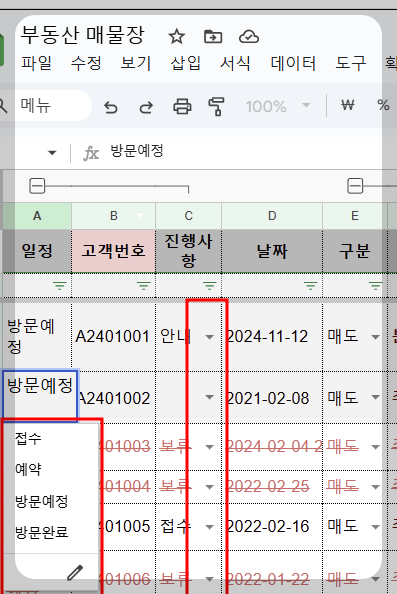Viewport: 397px width, 594px height.
Task: Open 구분 dropdown in 2021-02-08 row
Action: (375, 397)
